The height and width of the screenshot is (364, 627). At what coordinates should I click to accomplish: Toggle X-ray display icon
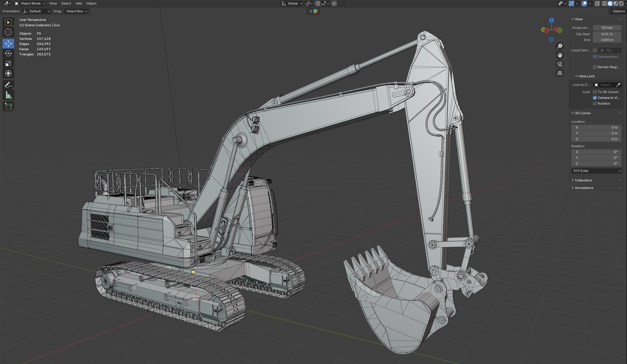[x=597, y=3]
